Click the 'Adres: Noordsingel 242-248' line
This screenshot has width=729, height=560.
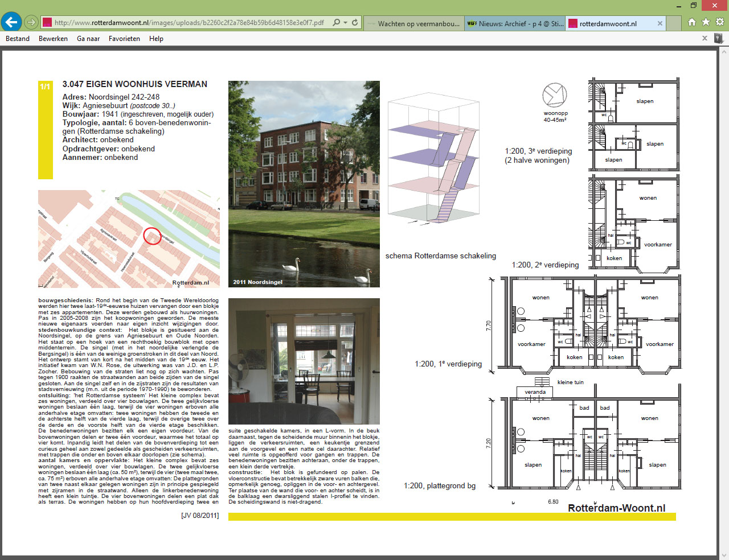[111, 97]
